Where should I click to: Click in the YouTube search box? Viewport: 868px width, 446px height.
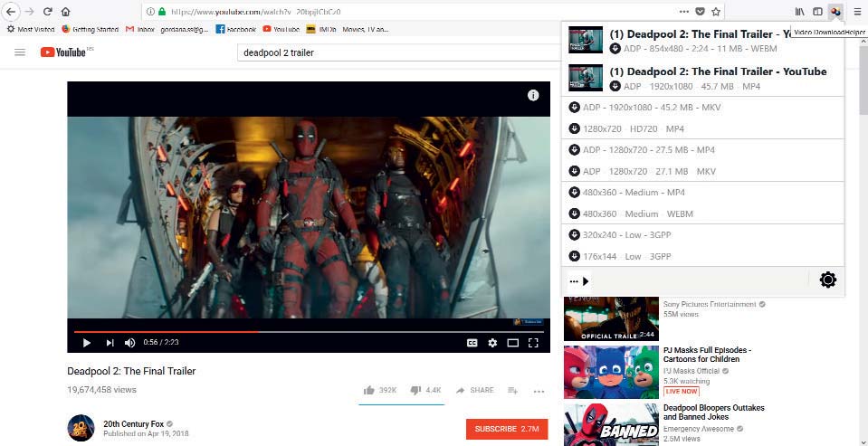coord(398,53)
